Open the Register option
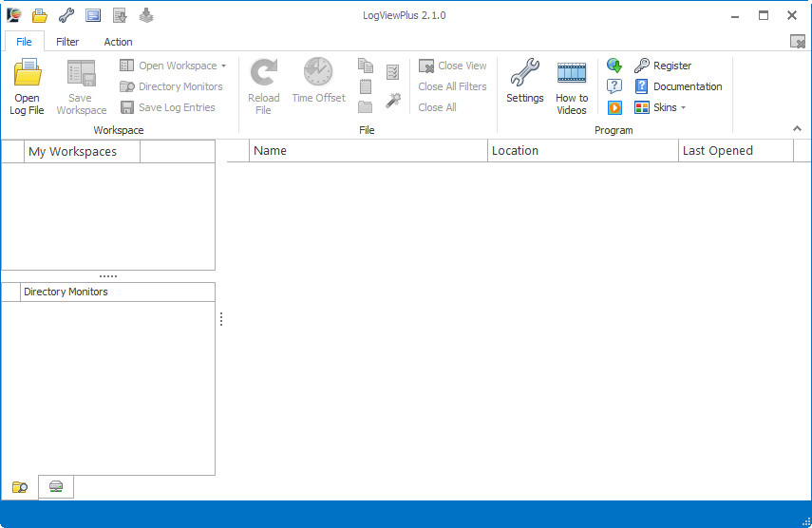812x528 pixels. [664, 66]
